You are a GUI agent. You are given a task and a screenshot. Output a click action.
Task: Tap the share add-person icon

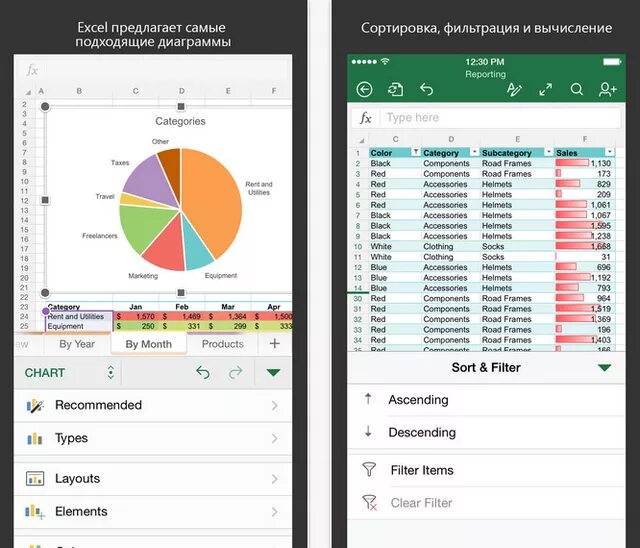tap(607, 89)
